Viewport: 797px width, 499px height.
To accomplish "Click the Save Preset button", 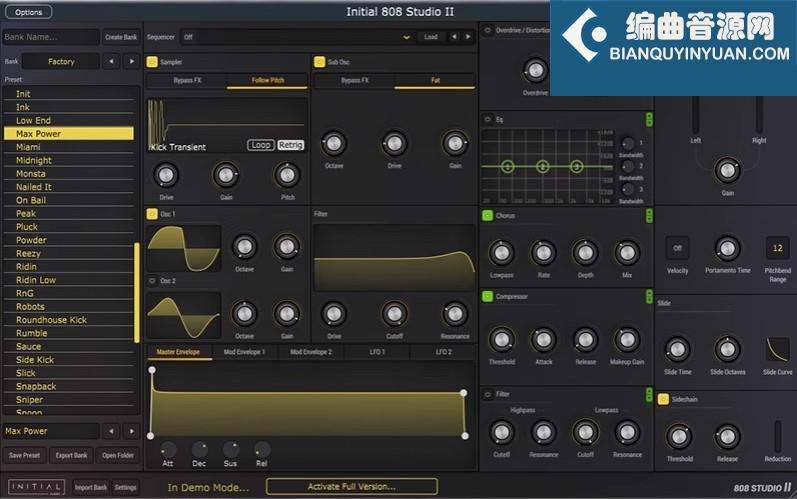I will [x=24, y=455].
